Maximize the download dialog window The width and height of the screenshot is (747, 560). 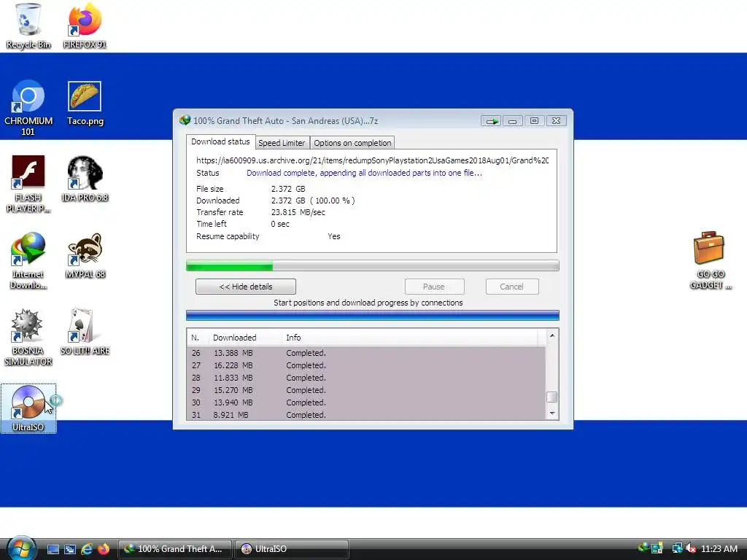(x=534, y=121)
